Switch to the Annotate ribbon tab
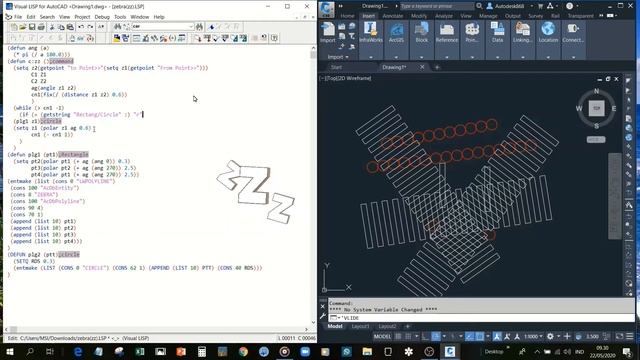640x360 pixels. tap(393, 16)
